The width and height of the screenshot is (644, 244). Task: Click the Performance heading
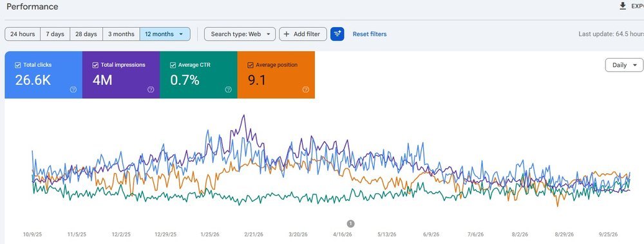click(32, 6)
